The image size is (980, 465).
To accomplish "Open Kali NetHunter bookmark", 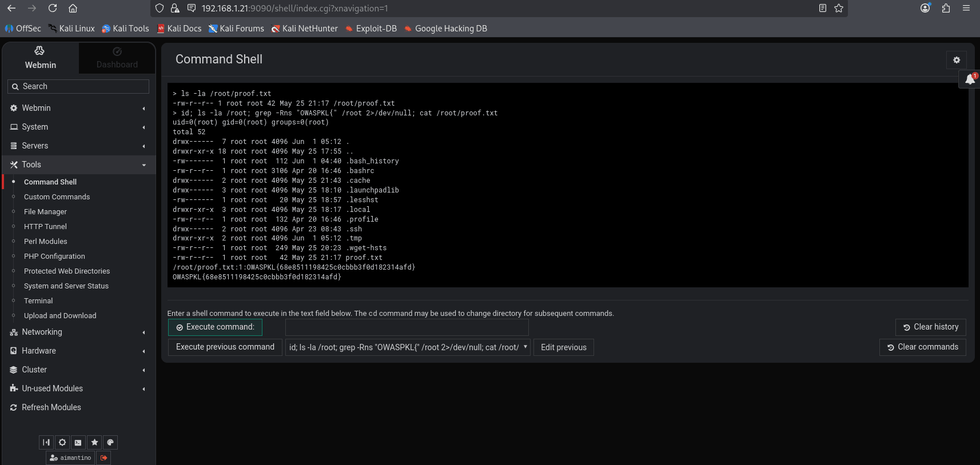I will (x=305, y=29).
